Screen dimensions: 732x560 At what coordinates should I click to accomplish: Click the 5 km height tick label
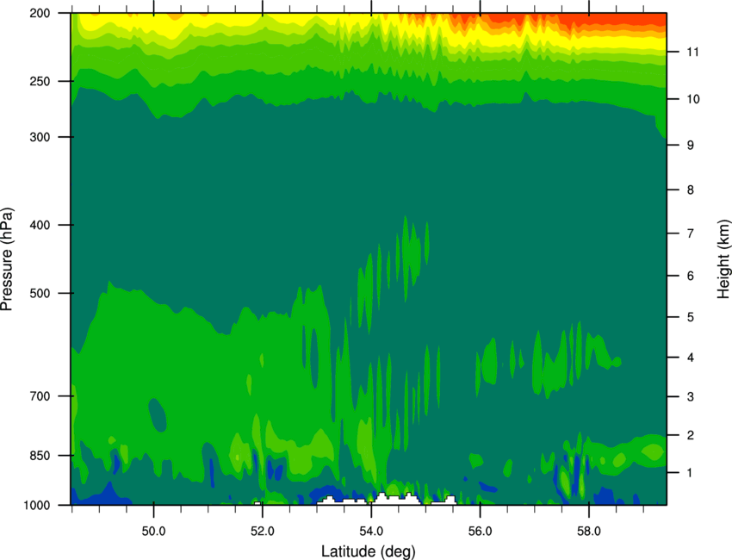coord(691,317)
